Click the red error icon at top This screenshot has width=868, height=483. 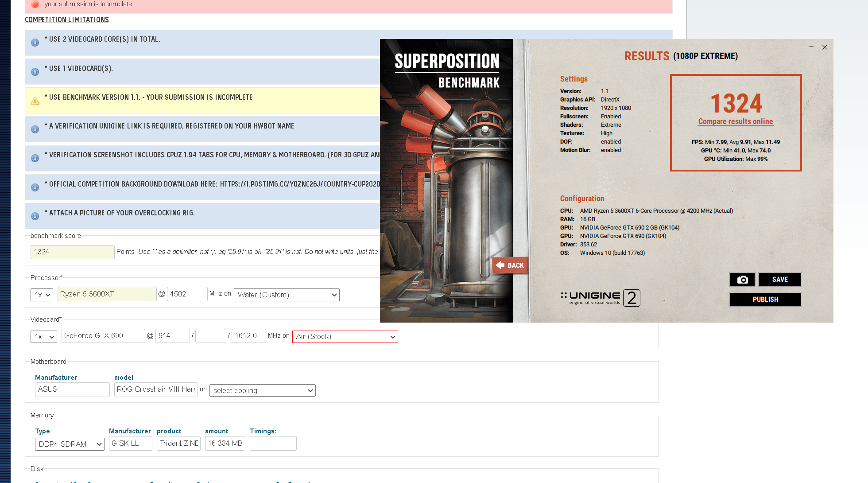(35, 4)
